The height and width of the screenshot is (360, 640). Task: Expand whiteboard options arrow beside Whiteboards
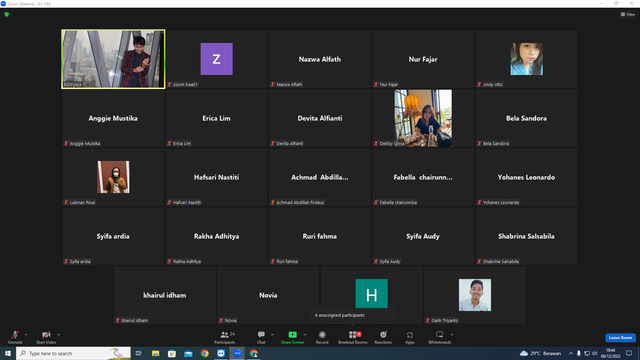click(x=452, y=335)
